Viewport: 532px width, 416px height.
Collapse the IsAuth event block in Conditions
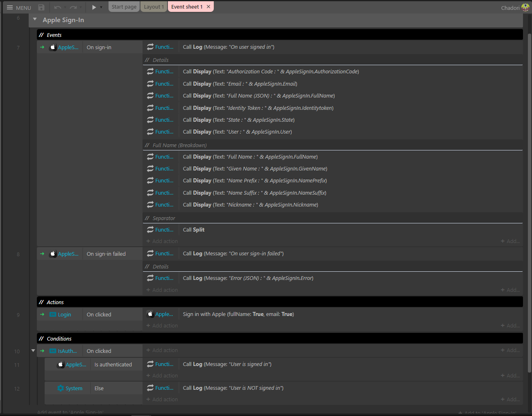pyautogui.click(x=33, y=350)
